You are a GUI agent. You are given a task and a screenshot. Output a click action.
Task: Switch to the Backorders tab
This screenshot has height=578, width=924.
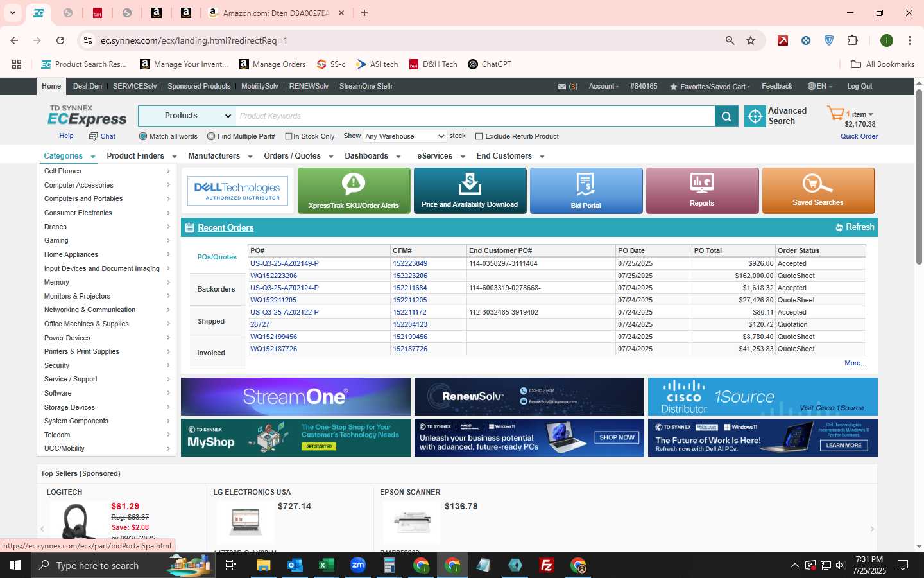[x=216, y=290]
